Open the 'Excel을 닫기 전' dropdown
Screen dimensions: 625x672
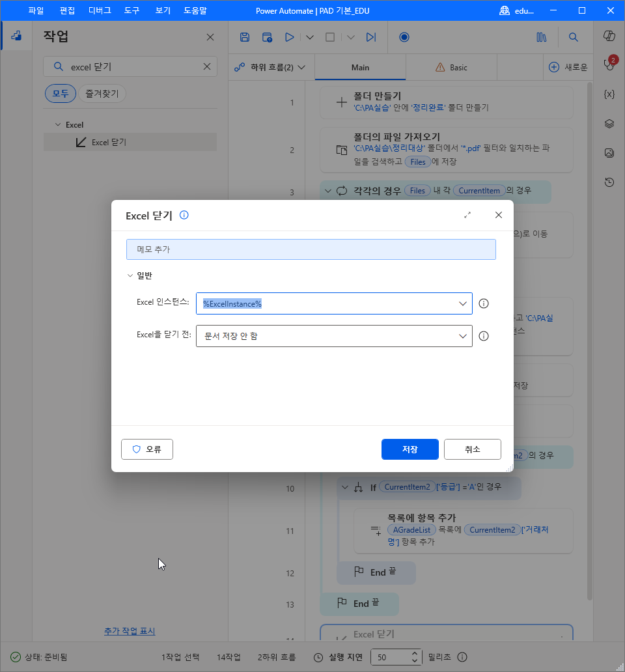[463, 336]
